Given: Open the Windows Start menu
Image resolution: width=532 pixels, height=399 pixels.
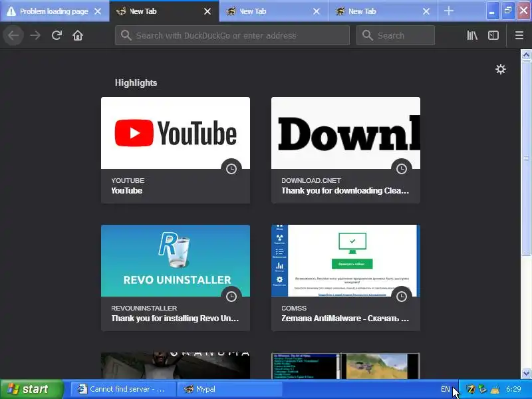Looking at the screenshot, I should (x=32, y=389).
